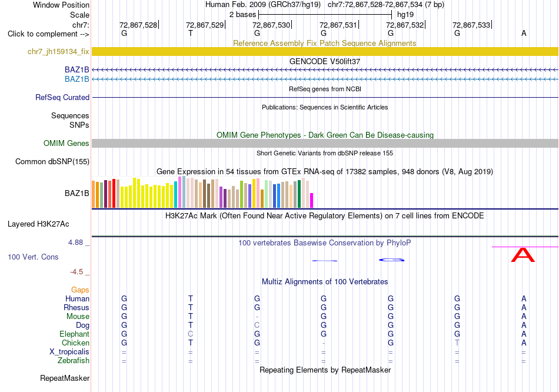
Task: Click the SNPs publications track label
Action: 79,125
